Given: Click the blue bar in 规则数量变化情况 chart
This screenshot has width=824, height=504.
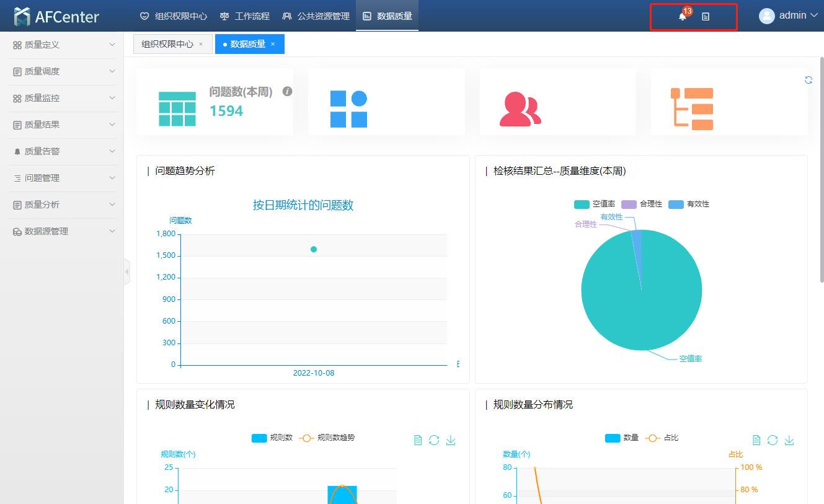Looking at the screenshot, I should 342,495.
